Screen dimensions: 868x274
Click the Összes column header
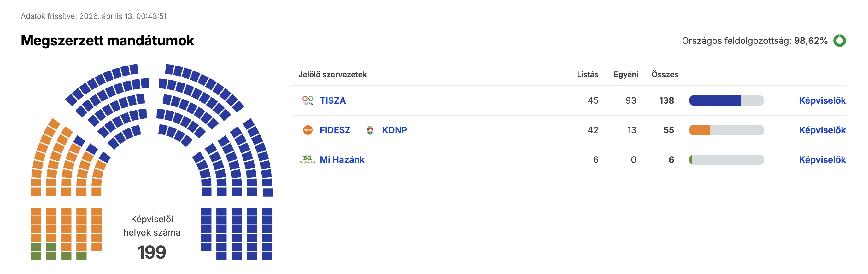point(665,74)
